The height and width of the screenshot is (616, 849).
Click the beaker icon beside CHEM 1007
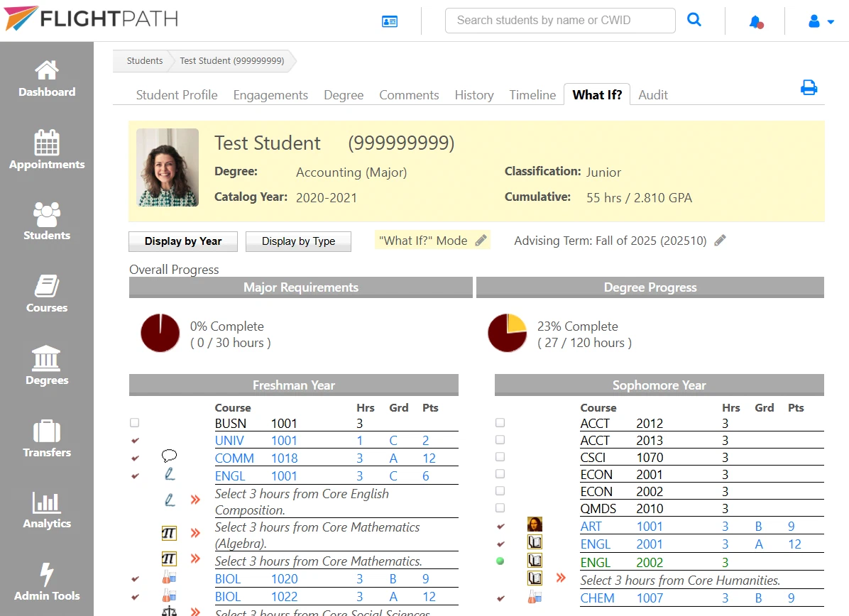tap(535, 597)
